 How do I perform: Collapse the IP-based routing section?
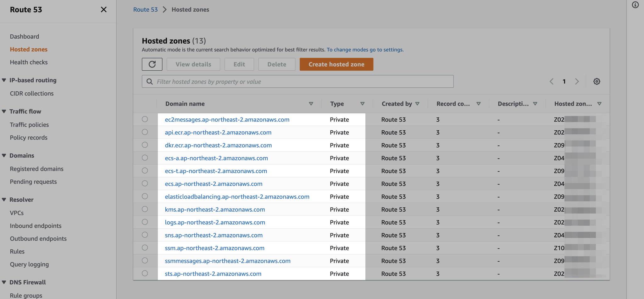[4, 80]
